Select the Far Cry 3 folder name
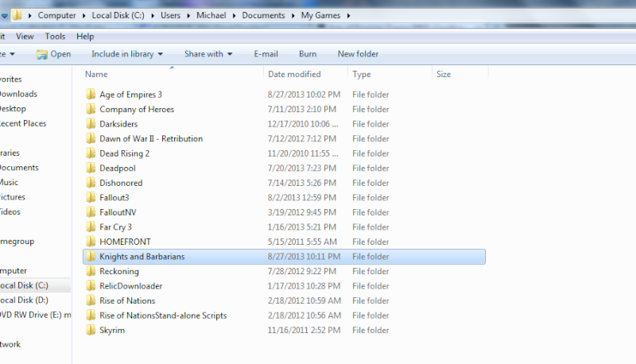Image resolution: width=636 pixels, height=364 pixels. click(115, 227)
